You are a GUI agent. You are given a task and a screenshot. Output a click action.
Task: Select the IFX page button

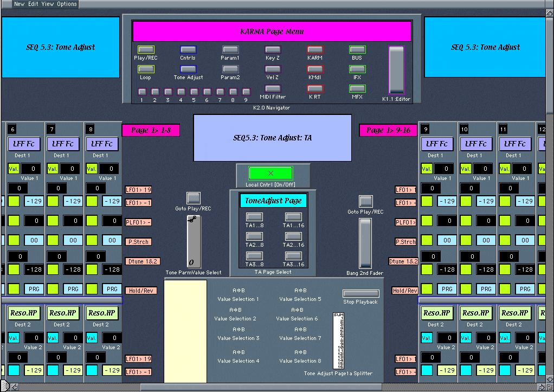click(357, 69)
